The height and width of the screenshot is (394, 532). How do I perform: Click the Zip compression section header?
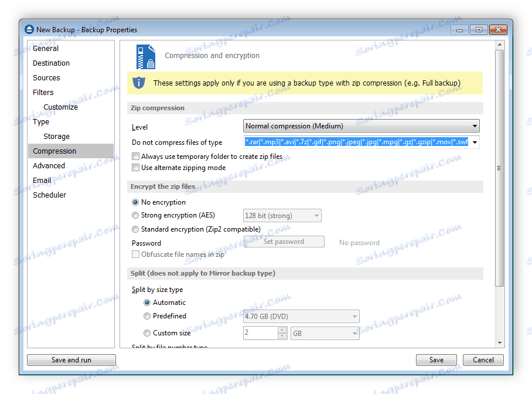click(305, 108)
